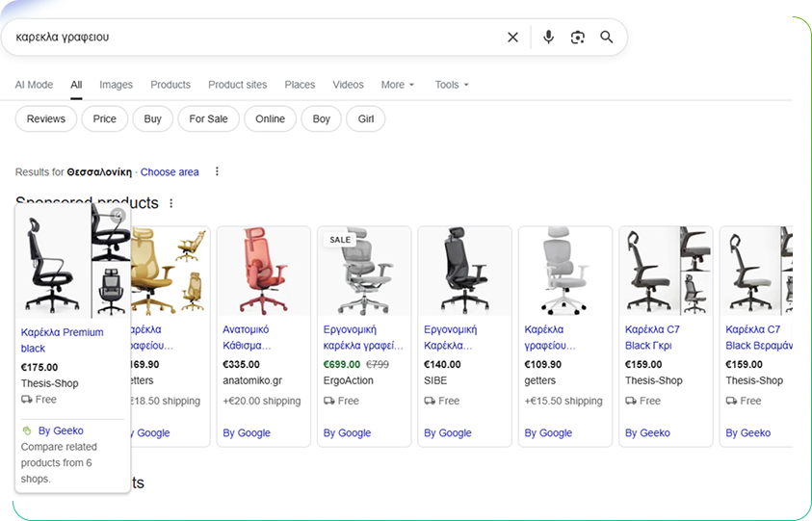Click the By Geeko link in expanded card

pos(61,430)
